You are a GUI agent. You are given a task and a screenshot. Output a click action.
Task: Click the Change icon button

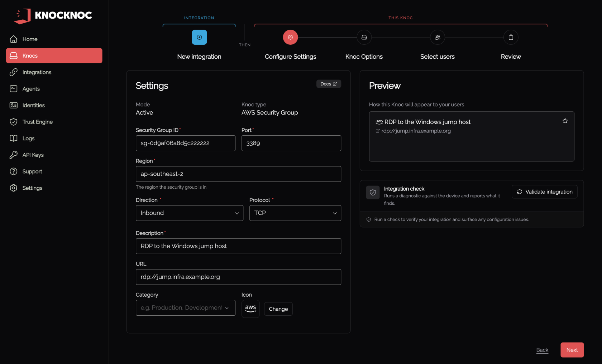[278, 309]
